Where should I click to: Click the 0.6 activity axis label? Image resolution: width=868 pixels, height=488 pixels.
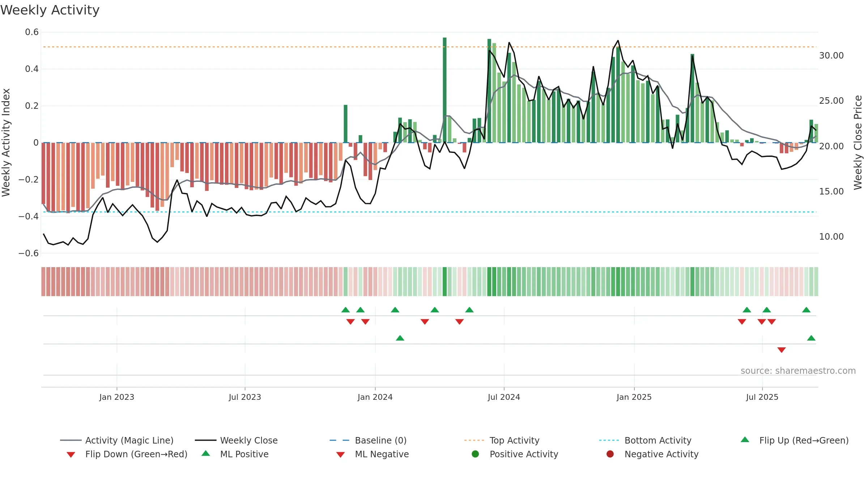(32, 32)
